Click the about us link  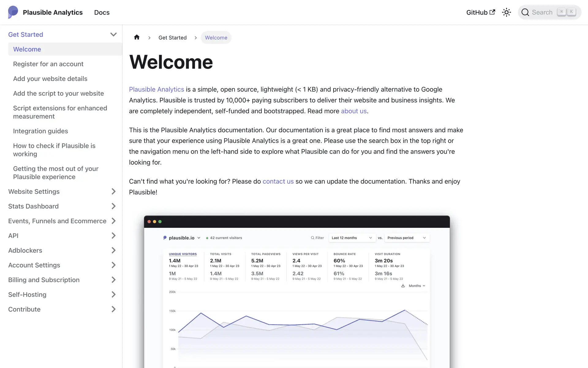[x=353, y=111]
